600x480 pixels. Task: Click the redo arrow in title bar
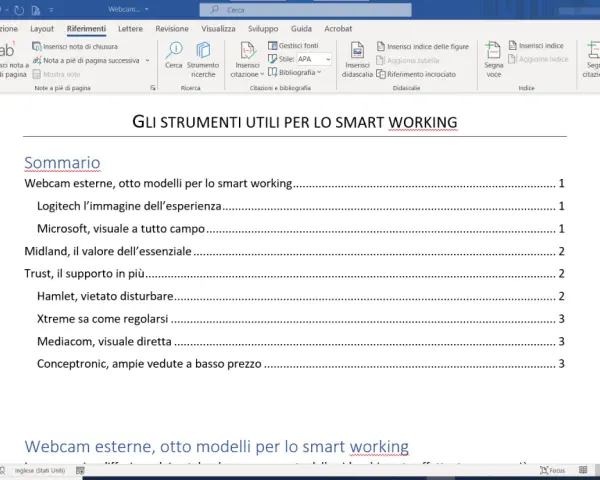pos(18,10)
